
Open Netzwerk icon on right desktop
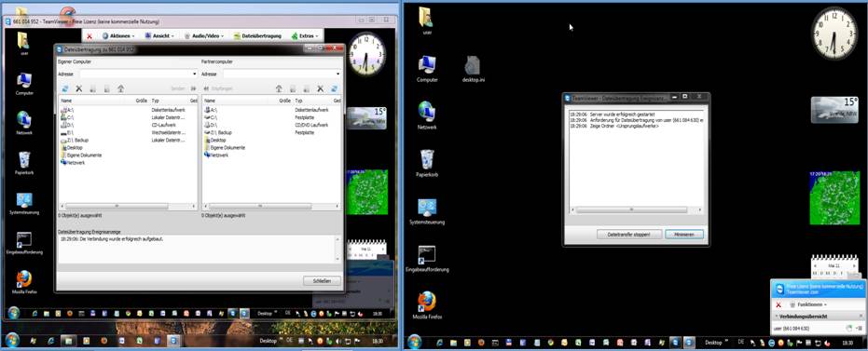pyautogui.click(x=427, y=115)
